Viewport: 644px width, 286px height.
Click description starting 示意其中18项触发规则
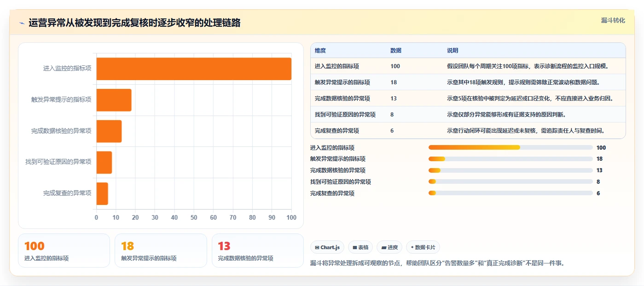[x=523, y=82]
